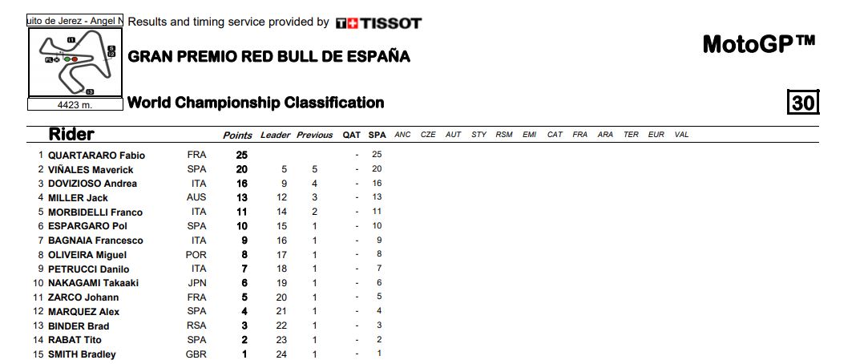Click the Leader column header

coord(276,135)
